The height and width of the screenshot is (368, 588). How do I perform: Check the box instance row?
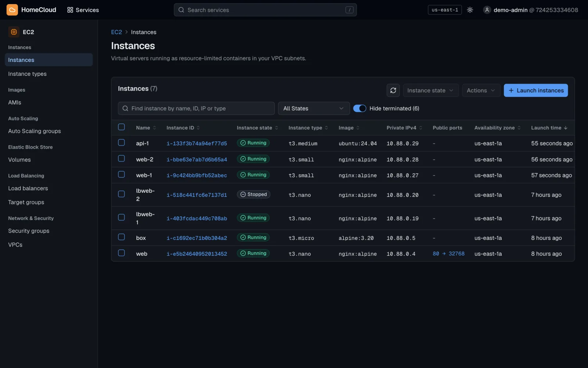[x=121, y=237]
